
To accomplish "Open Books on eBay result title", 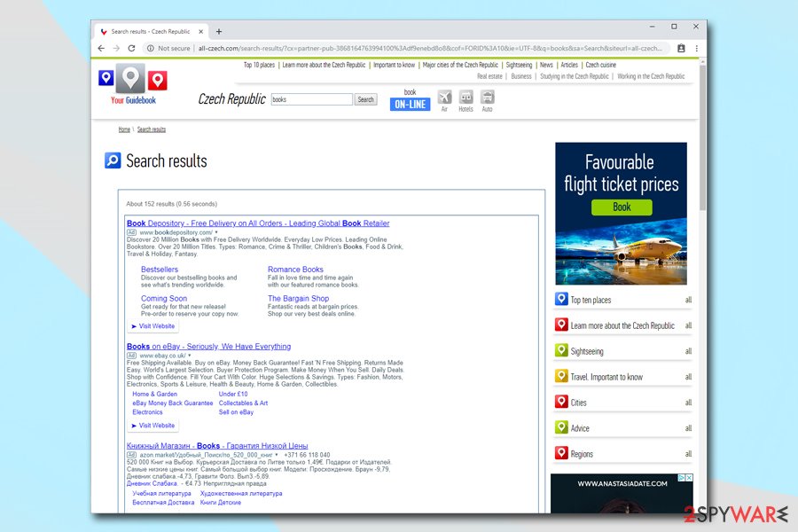I will pyautogui.click(x=208, y=347).
